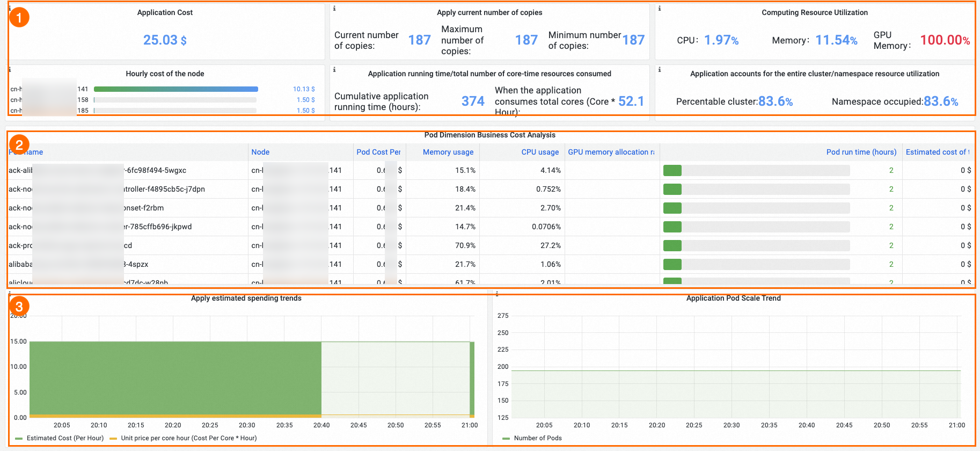Click the info icon of Application accounts for the entire cluster panel
The image size is (980, 451).
coord(660,70)
